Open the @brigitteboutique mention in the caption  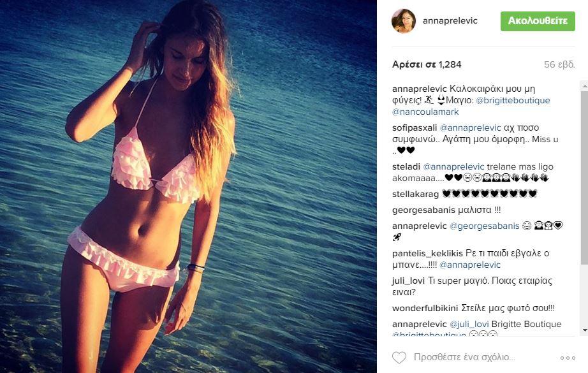tap(513, 100)
